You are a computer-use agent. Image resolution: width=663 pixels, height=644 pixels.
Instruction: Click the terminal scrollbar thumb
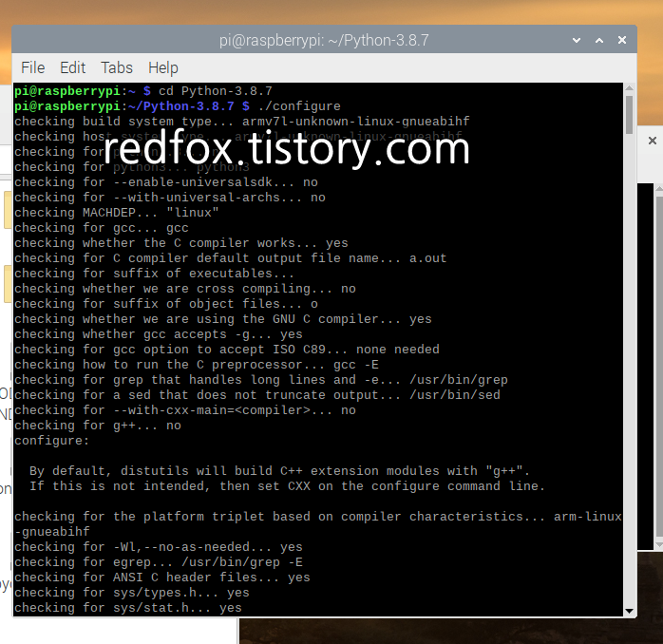pyautogui.click(x=629, y=114)
